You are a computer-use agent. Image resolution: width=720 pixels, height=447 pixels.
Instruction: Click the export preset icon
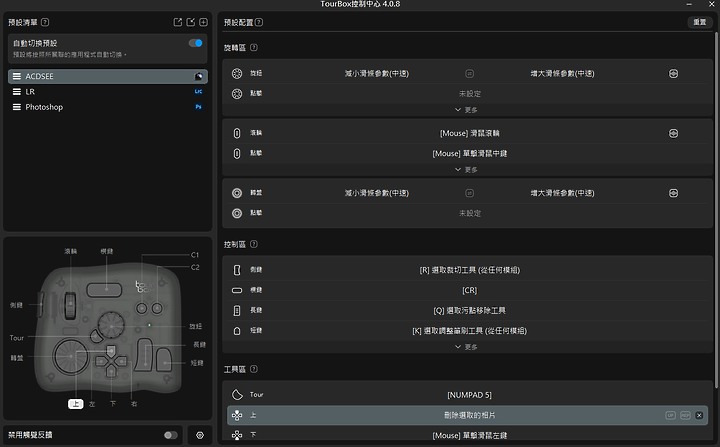point(178,22)
